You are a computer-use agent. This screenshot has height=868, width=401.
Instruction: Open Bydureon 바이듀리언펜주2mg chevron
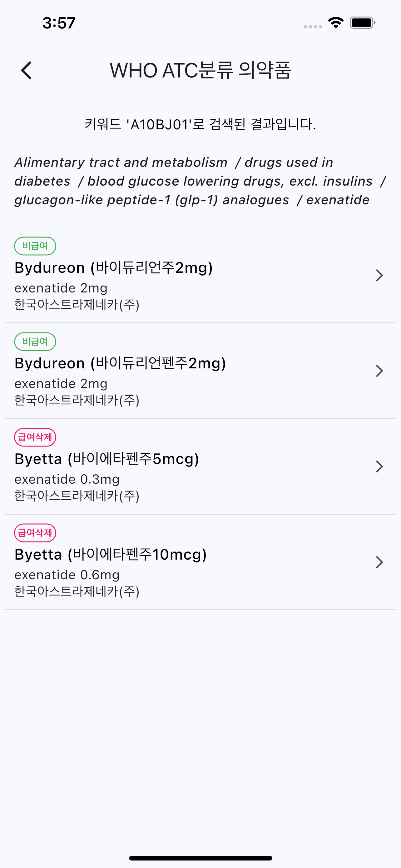(x=379, y=371)
